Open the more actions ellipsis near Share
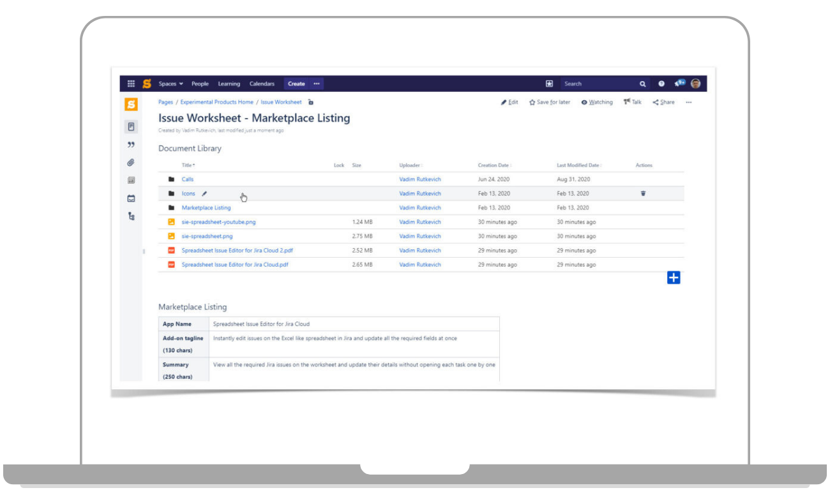Viewport: 830px width, 504px height. pyautogui.click(x=688, y=102)
